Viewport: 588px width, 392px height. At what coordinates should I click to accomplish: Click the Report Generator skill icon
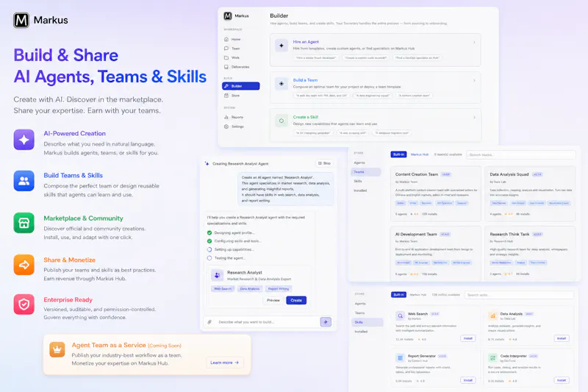click(400, 358)
